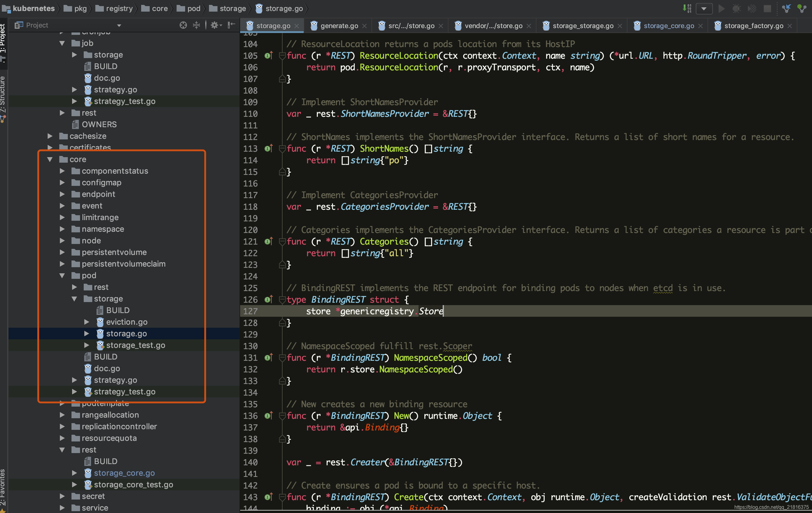Click the Store type on line 127
The width and height of the screenshot is (812, 513).
[x=431, y=311]
